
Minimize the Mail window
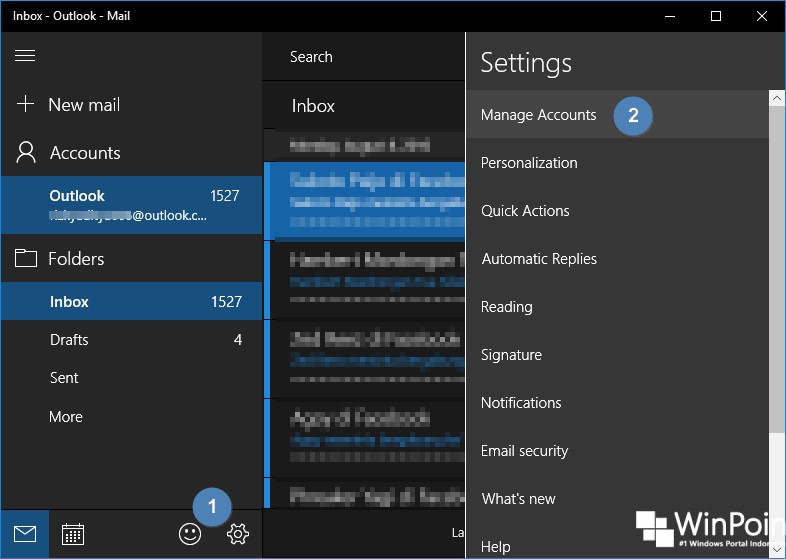[x=670, y=16]
